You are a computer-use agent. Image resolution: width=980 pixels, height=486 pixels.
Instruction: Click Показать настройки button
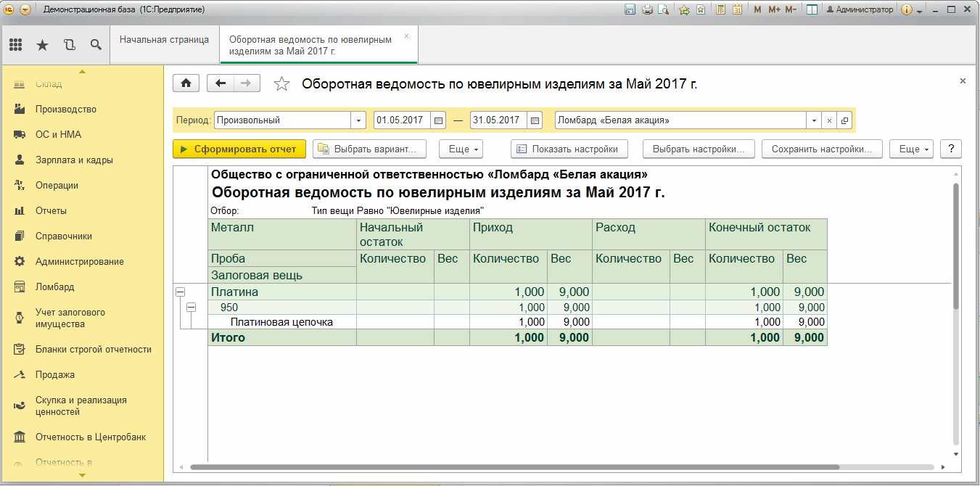coord(568,149)
